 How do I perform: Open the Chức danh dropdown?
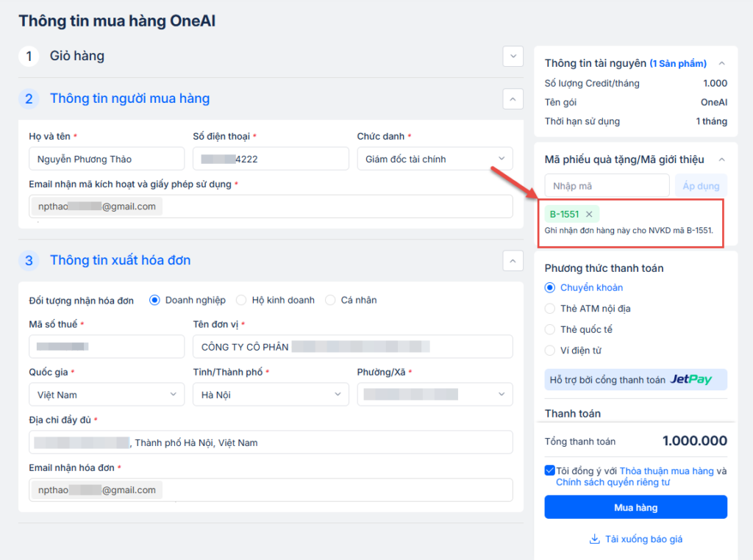click(434, 159)
